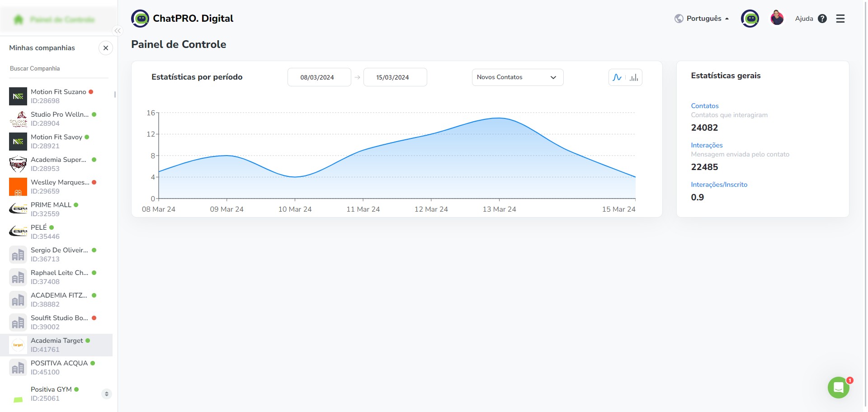Click the Contatos statistics link
Image resolution: width=868 pixels, height=412 pixels.
(x=705, y=106)
